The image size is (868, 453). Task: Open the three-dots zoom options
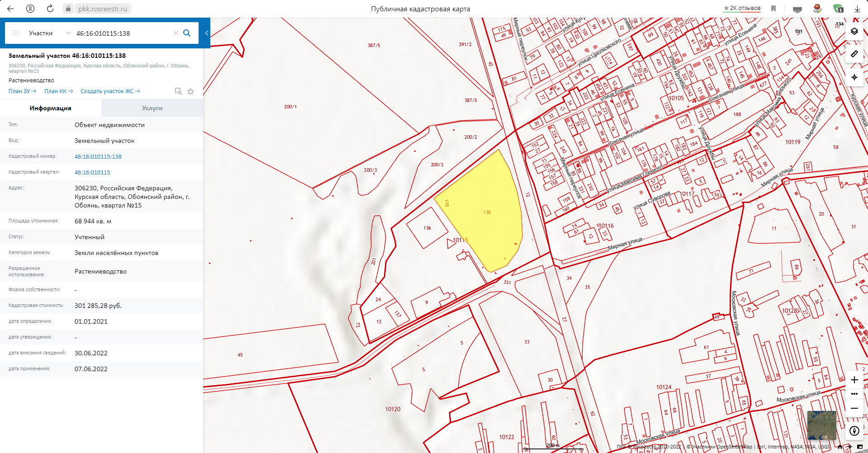pos(854,394)
